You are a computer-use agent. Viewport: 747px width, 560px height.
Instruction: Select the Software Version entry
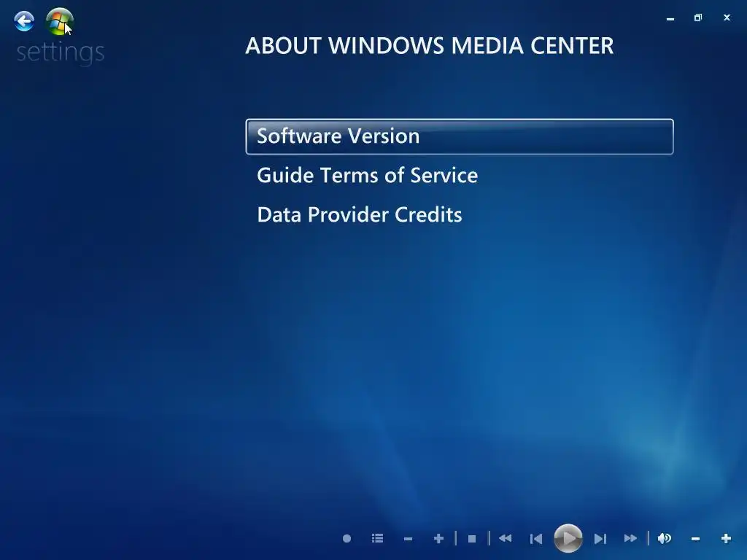(x=460, y=136)
